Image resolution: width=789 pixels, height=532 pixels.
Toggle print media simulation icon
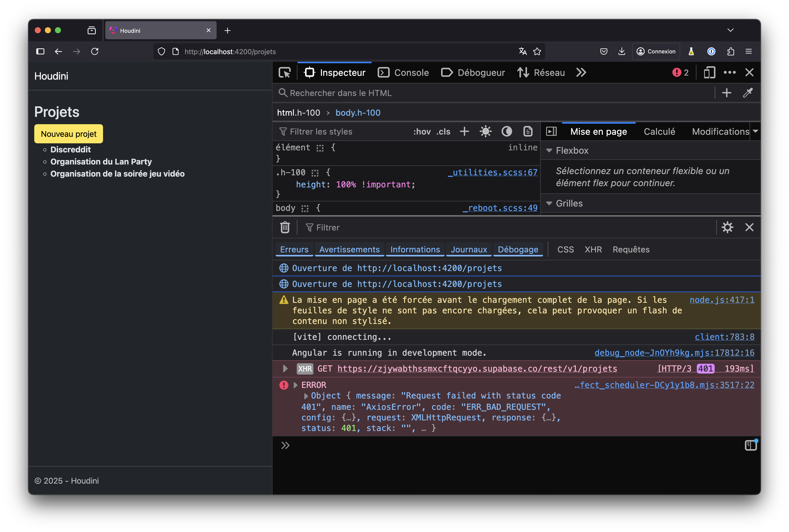[x=528, y=132]
